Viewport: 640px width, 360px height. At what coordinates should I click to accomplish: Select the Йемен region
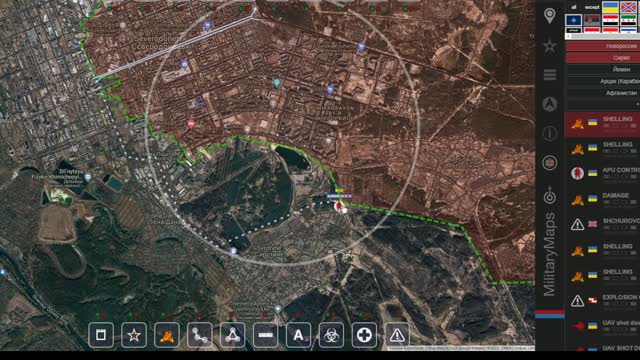[x=603, y=70]
